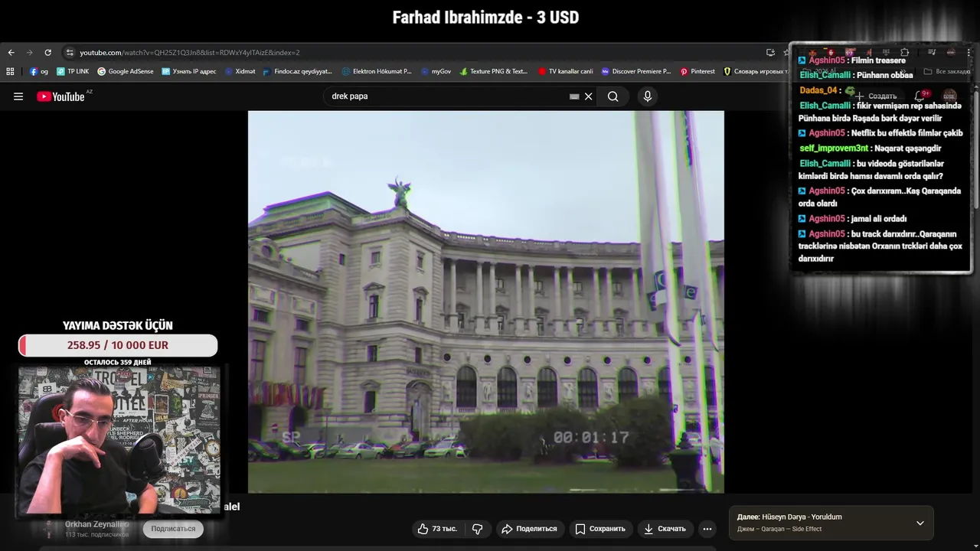Click the Farhad Ibrahimzde - 3 USD title
980x551 pixels.
[x=485, y=18]
